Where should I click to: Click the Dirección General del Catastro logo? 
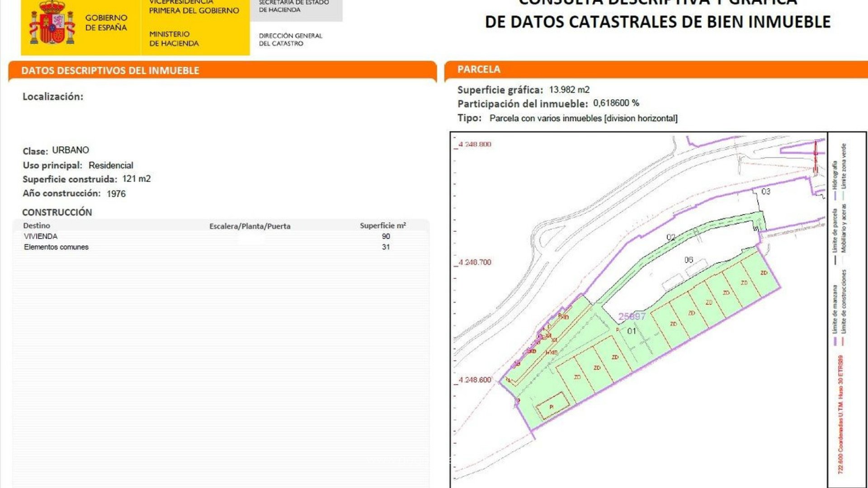tap(290, 39)
